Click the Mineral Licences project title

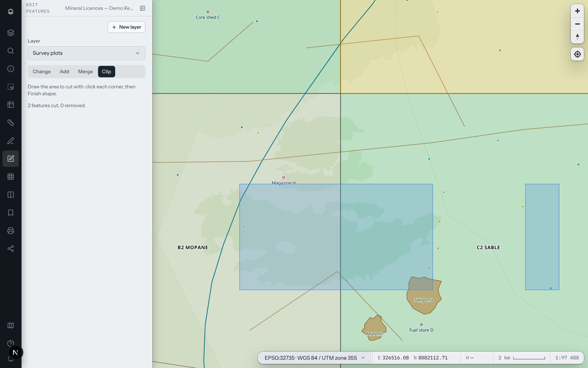[99, 8]
